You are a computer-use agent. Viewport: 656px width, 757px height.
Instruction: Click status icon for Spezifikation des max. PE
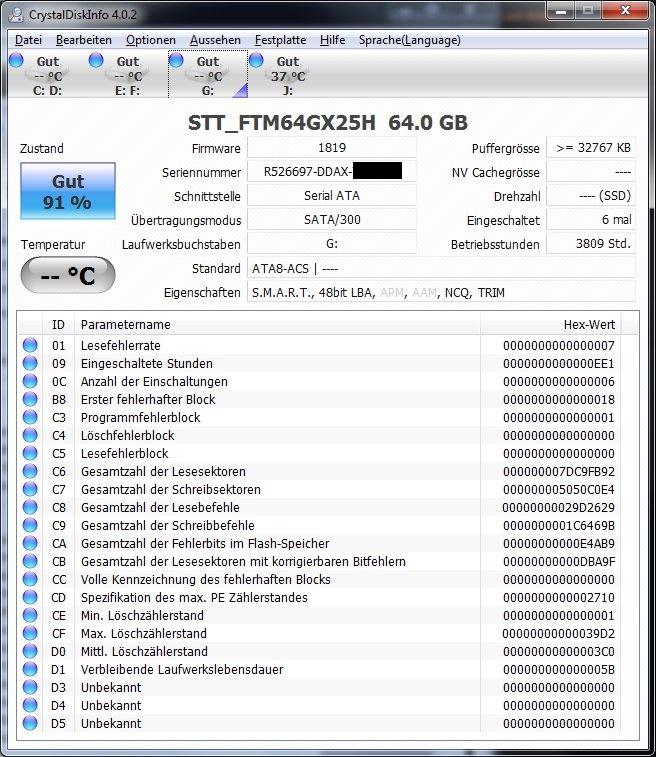point(30,597)
